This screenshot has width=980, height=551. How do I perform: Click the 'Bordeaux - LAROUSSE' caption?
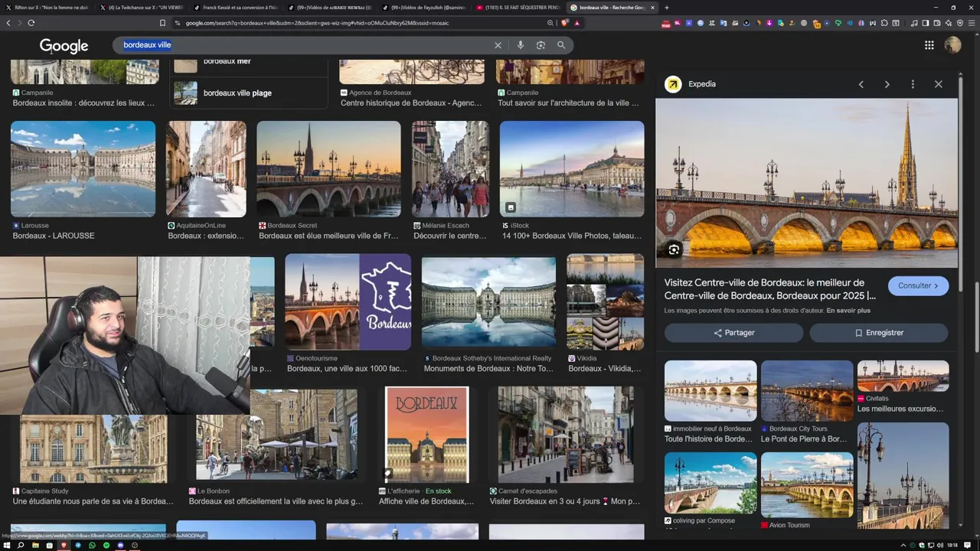tap(54, 236)
